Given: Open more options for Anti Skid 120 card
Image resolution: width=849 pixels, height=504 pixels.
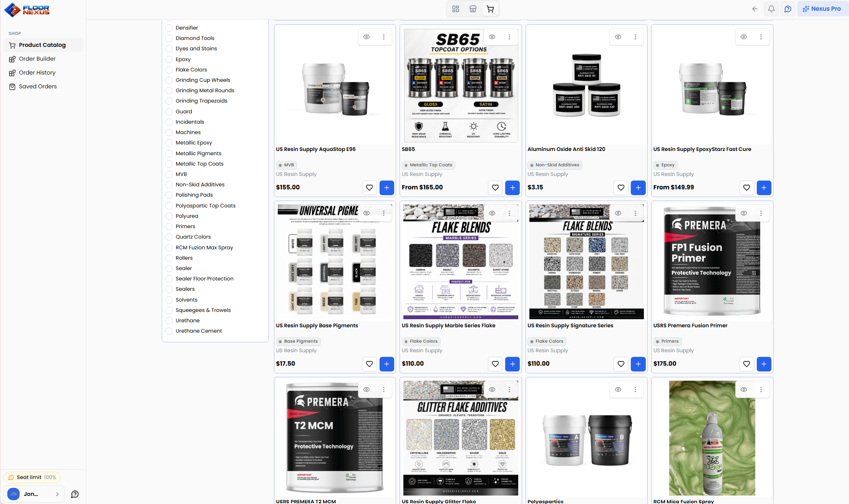Looking at the screenshot, I should tap(635, 37).
